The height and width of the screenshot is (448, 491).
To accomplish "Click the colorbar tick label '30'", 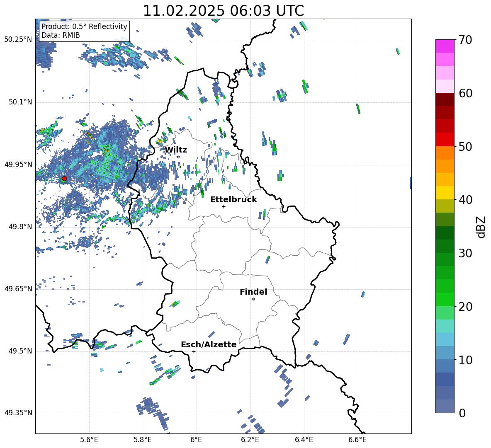I will [x=465, y=253].
